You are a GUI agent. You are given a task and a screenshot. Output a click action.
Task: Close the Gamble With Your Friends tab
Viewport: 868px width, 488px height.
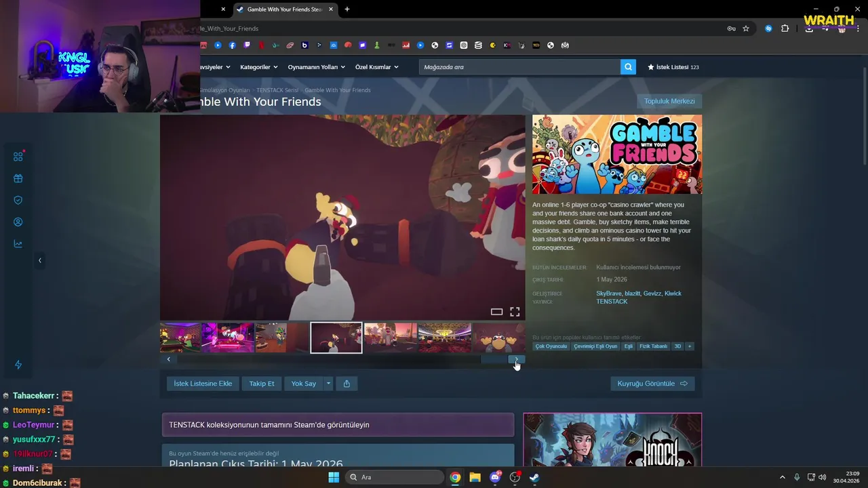click(331, 9)
